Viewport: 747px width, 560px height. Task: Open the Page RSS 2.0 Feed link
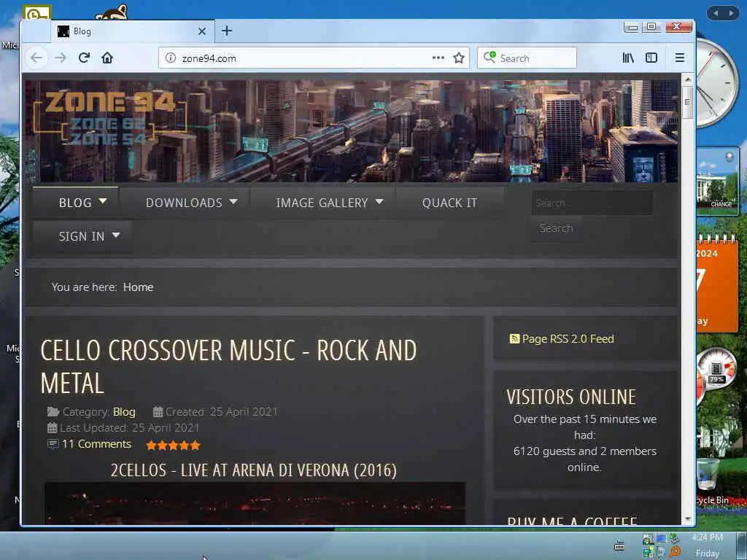[x=568, y=338]
